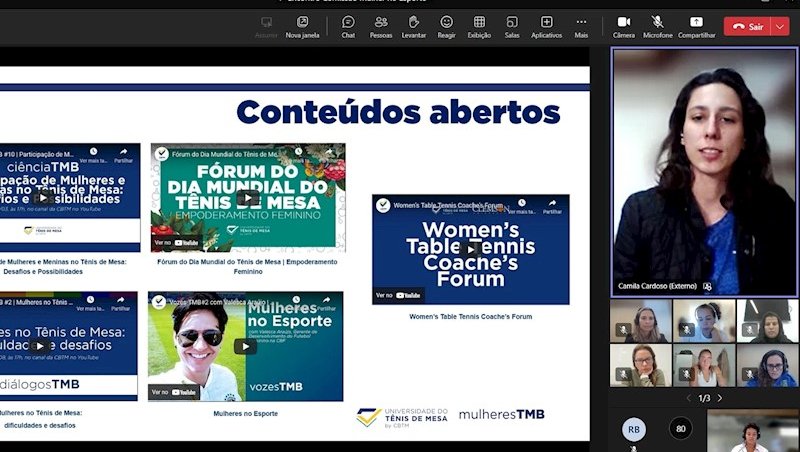Open Reagir reactions menu
Image resolution: width=800 pixels, height=452 pixels.
(x=446, y=27)
